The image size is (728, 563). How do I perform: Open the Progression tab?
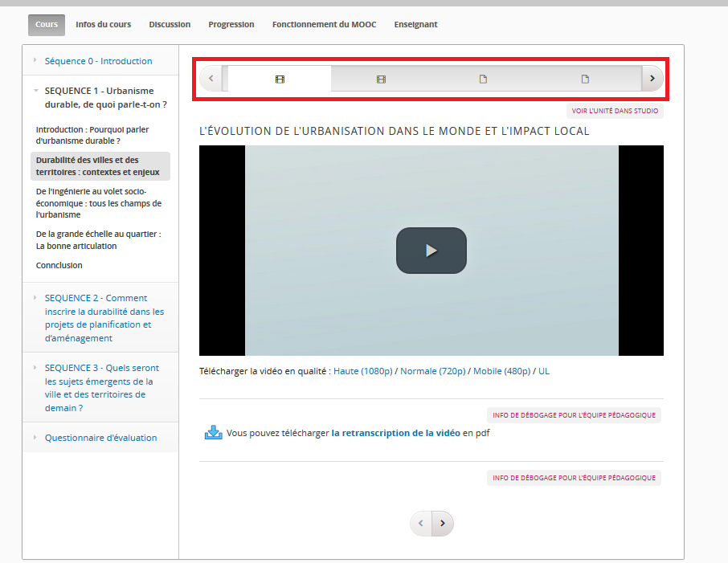click(x=231, y=25)
